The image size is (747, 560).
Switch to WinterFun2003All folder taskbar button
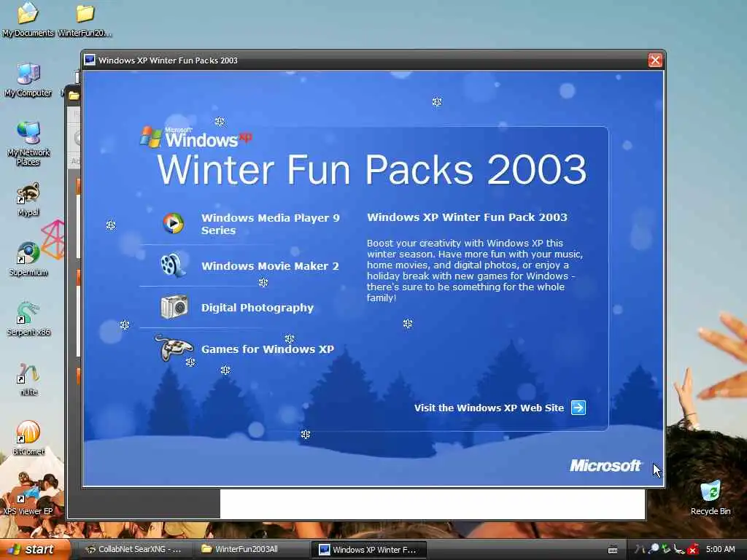pos(251,550)
